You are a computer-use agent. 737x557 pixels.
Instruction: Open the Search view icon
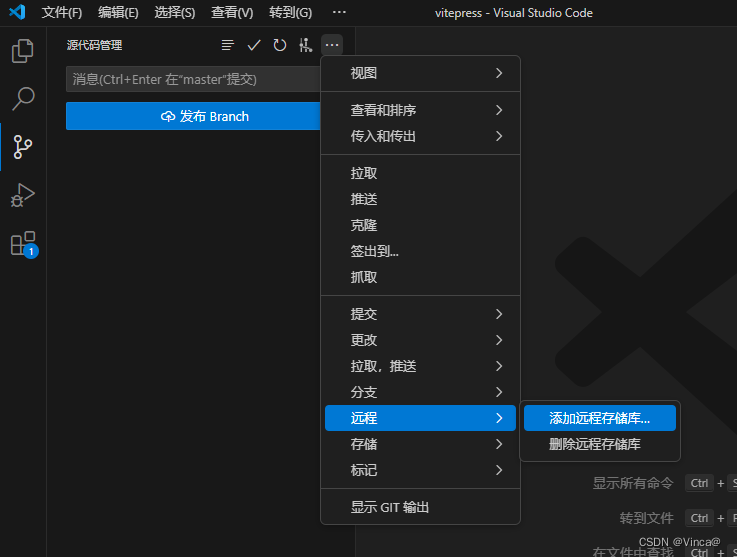(x=23, y=99)
